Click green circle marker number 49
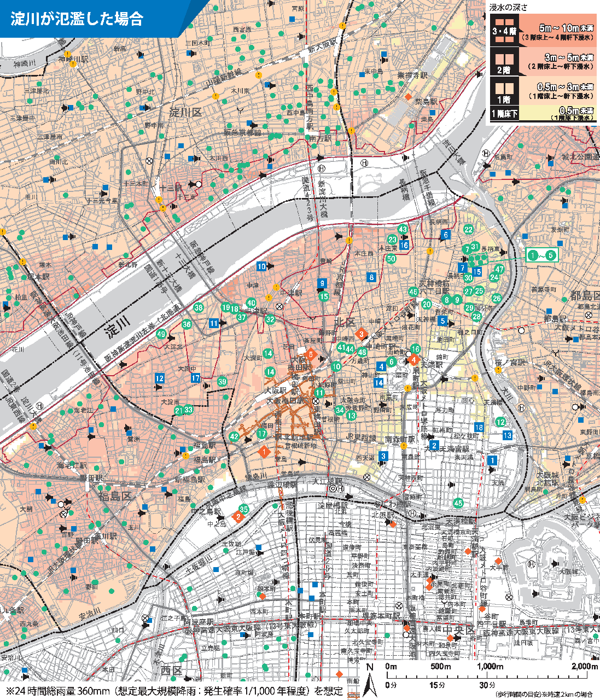 pyautogui.click(x=161, y=334)
